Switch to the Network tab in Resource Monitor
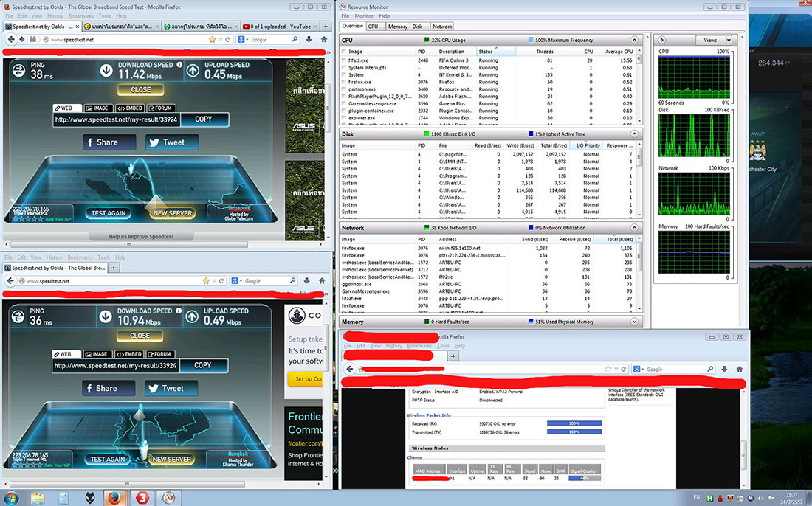Viewport: 812px width, 506px height. [x=441, y=27]
